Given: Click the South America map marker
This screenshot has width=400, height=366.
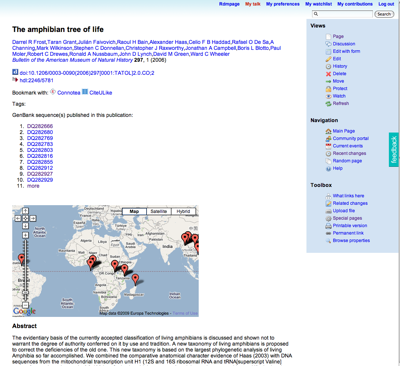Looking at the screenshot, I should pos(22,259).
